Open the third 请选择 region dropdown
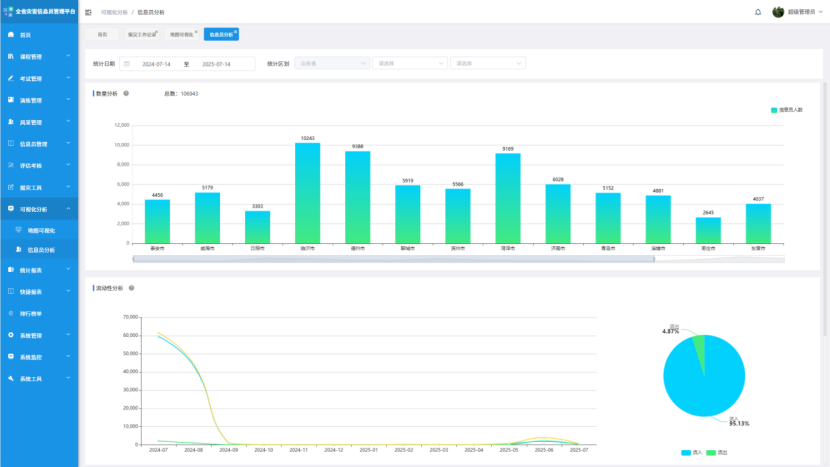This screenshot has height=467, width=830. tap(488, 64)
